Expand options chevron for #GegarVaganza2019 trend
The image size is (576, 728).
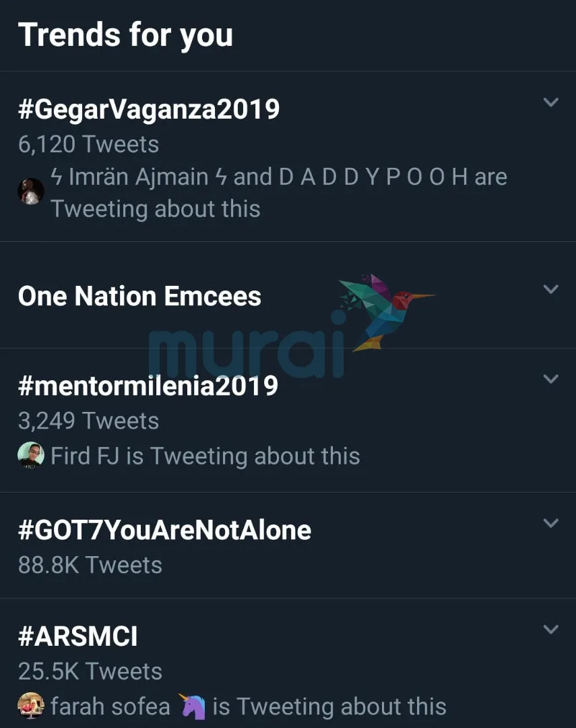pyautogui.click(x=551, y=102)
